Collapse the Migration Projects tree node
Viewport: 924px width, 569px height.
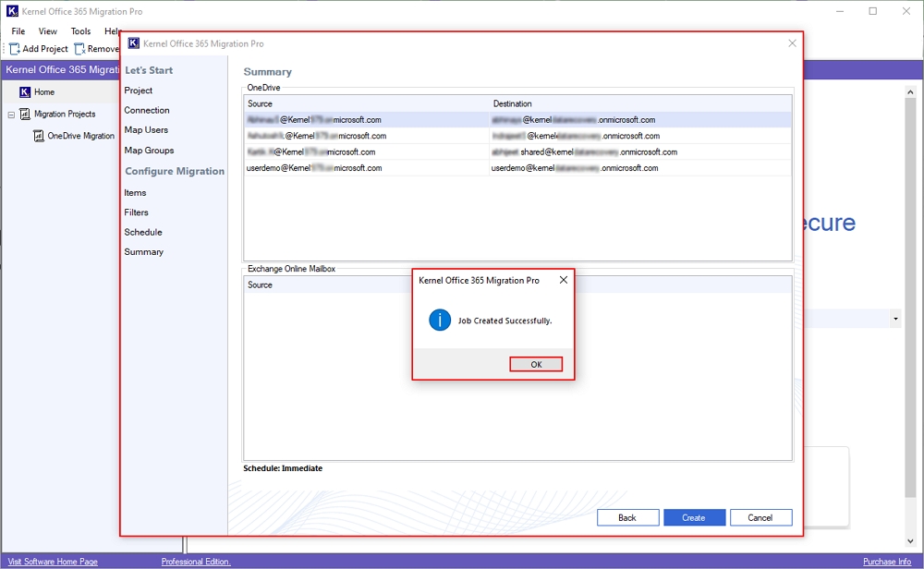coord(11,115)
